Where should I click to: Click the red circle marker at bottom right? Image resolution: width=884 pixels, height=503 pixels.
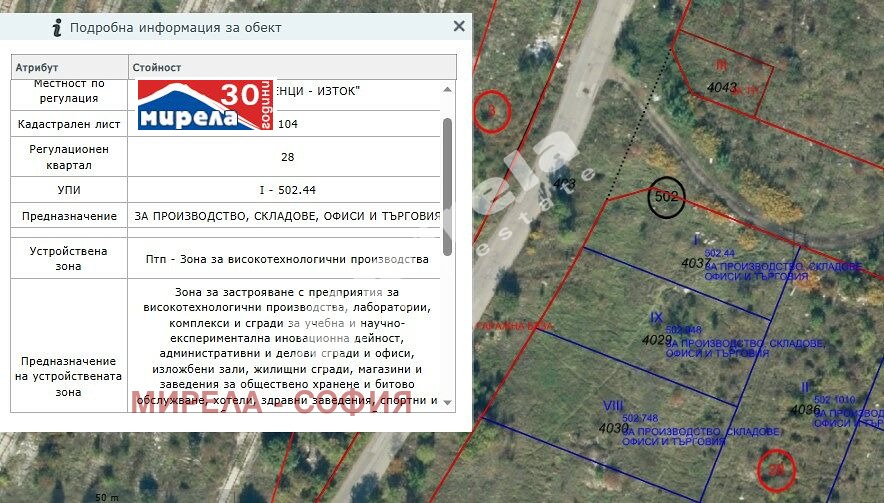pos(776,467)
